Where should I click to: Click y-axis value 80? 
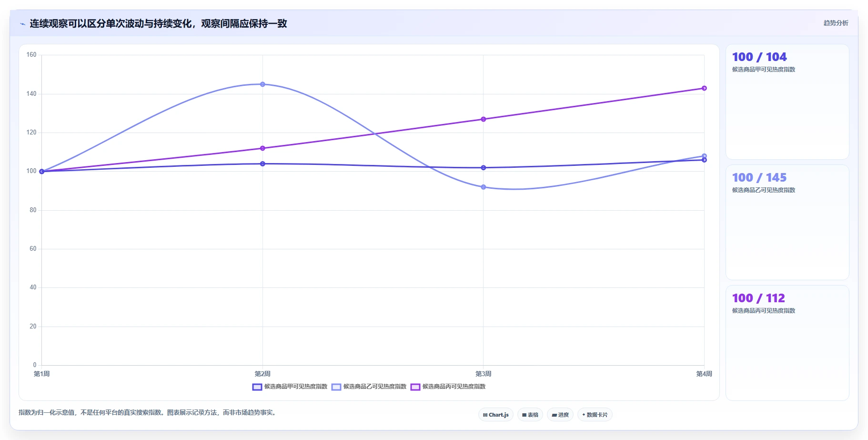[x=33, y=210]
